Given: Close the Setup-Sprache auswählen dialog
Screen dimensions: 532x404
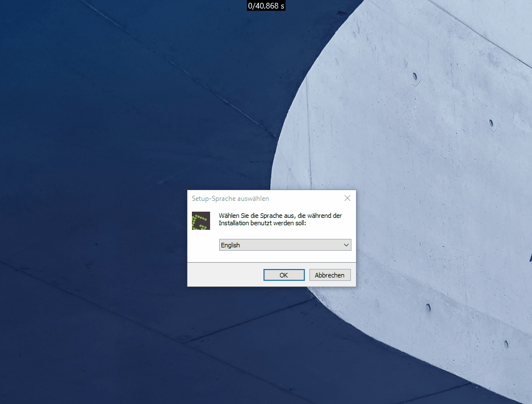Looking at the screenshot, I should click(x=347, y=198).
